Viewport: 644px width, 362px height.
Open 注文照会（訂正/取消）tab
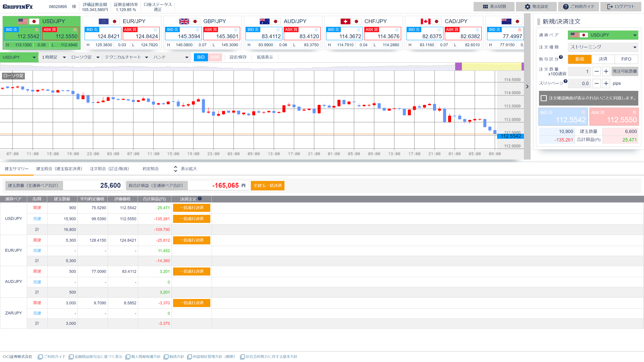(x=109, y=169)
